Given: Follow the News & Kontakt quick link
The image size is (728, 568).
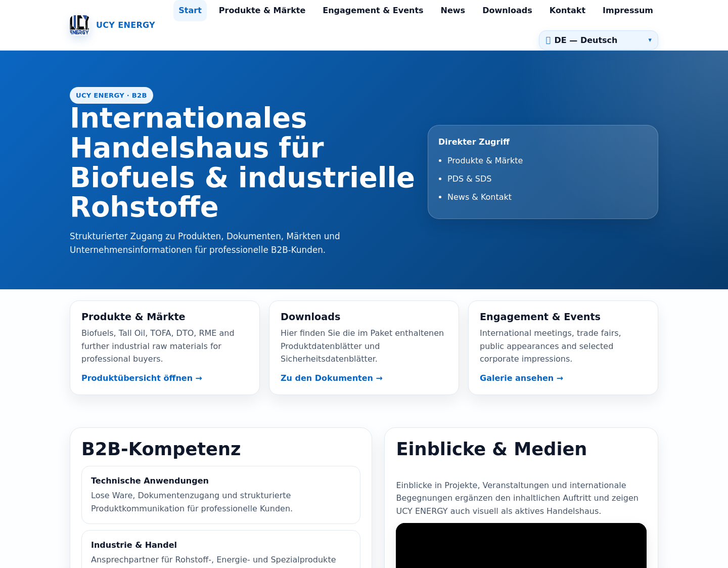Looking at the screenshot, I should [479, 197].
